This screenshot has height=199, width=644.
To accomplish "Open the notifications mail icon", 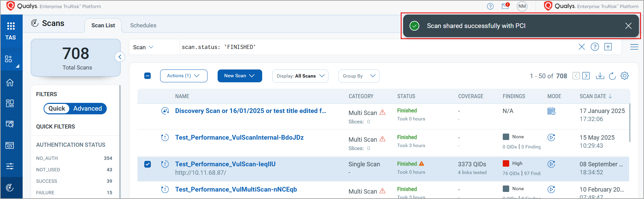I will point(505,6).
